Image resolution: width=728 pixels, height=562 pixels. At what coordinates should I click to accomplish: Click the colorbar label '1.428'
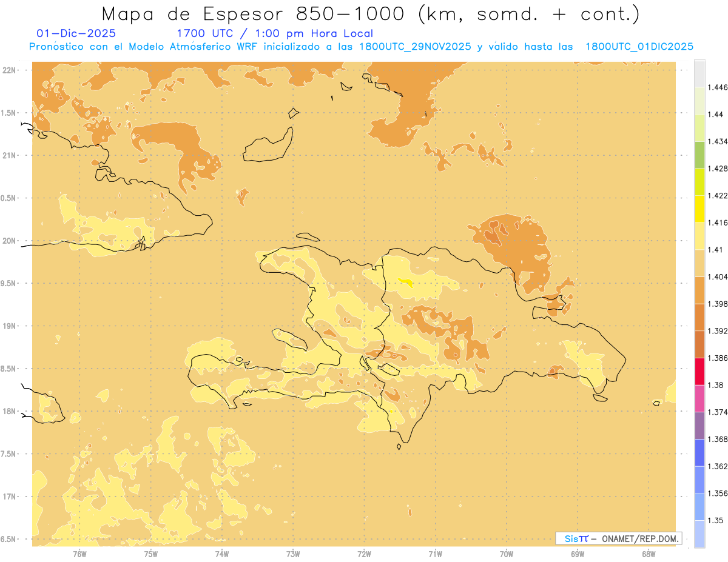(717, 169)
